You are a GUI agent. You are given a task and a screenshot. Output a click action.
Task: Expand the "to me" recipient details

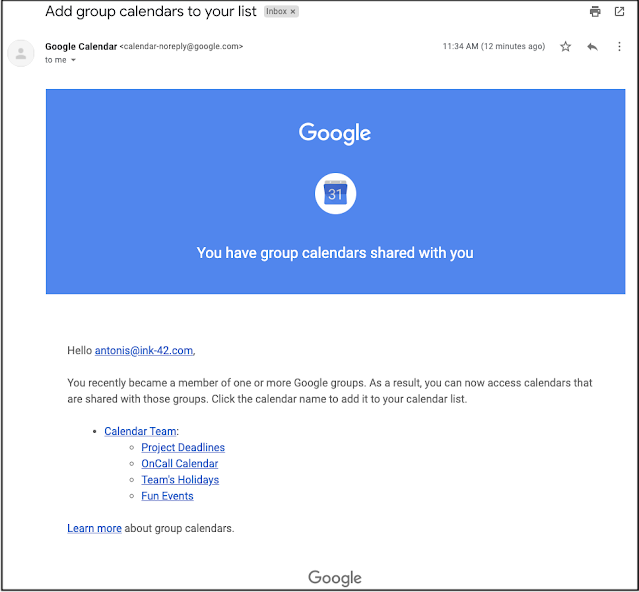coord(73,60)
